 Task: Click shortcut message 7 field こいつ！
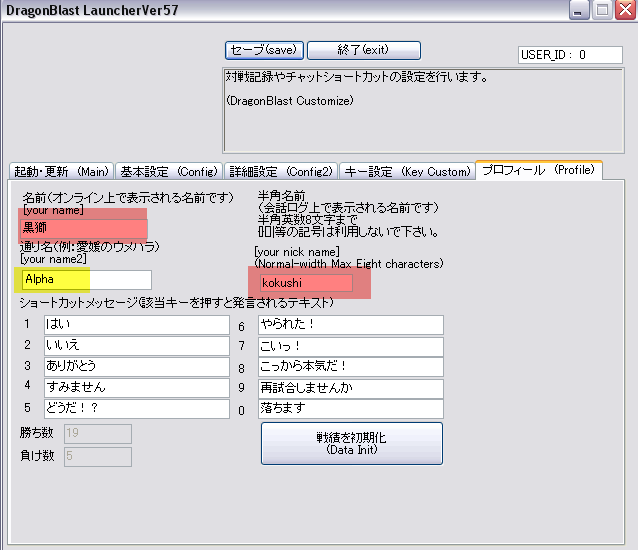coord(351,347)
